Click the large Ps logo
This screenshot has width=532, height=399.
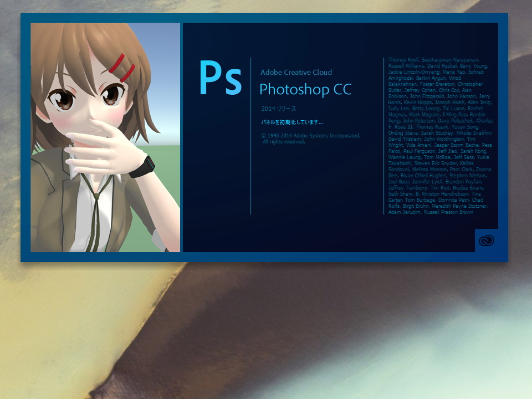pos(221,78)
